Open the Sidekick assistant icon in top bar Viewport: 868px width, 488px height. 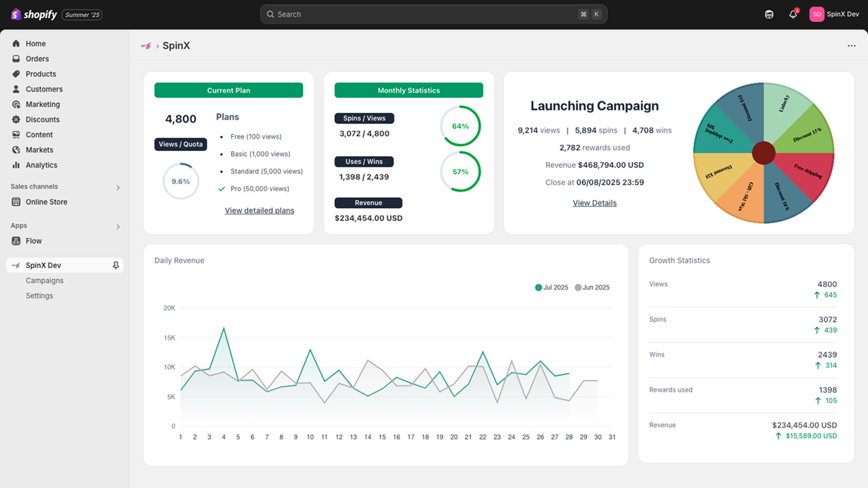(x=769, y=15)
